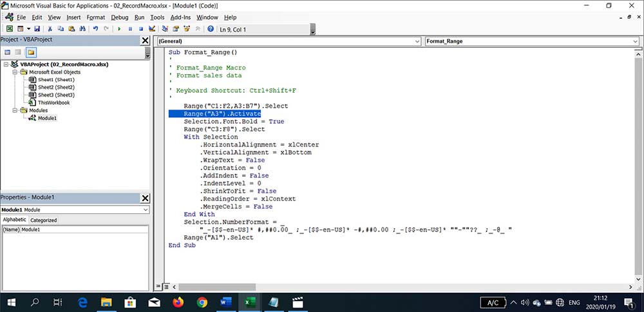
Task: Click the blue Help question mark icon
Action: click(211, 29)
